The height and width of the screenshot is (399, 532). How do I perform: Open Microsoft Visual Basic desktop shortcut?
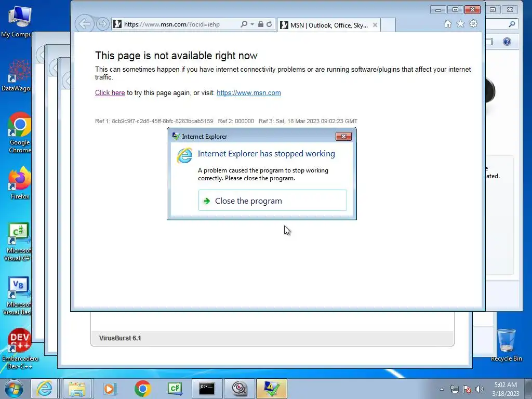pyautogui.click(x=17, y=296)
